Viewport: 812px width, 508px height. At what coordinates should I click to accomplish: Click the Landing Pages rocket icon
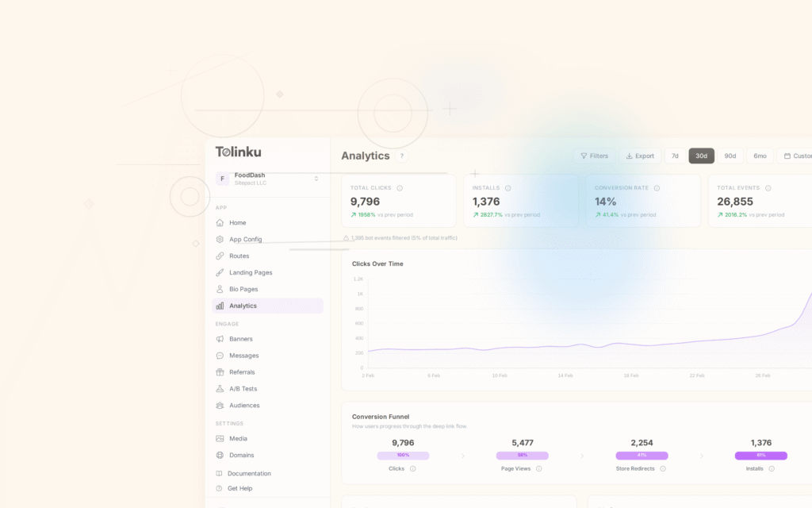(220, 273)
